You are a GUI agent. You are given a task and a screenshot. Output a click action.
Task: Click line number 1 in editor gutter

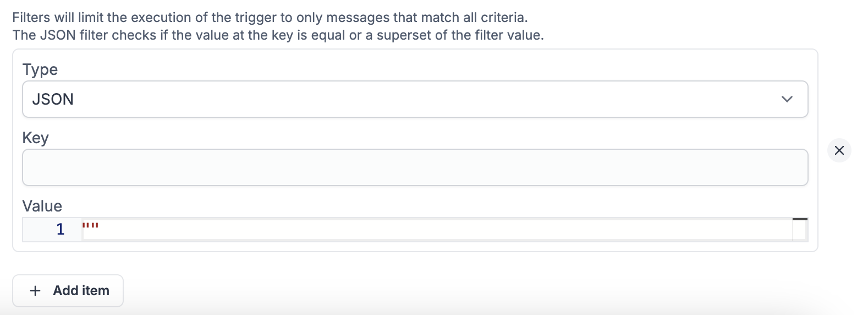coord(60,229)
